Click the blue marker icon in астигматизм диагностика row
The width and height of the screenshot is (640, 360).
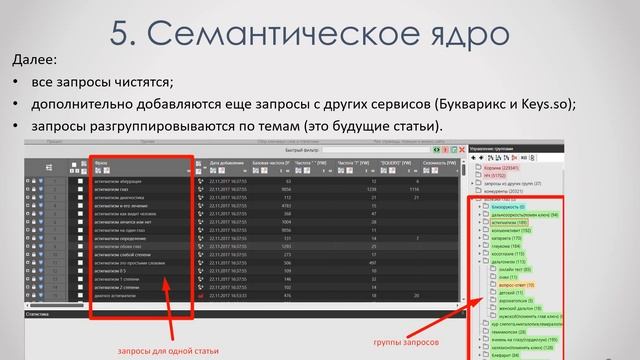pyautogui.click(x=41, y=197)
